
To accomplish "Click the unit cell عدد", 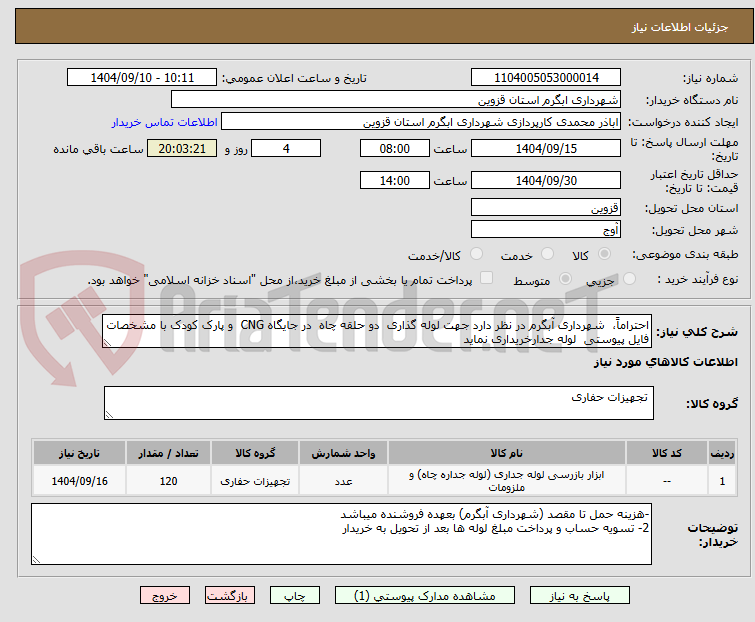I will [x=343, y=481].
